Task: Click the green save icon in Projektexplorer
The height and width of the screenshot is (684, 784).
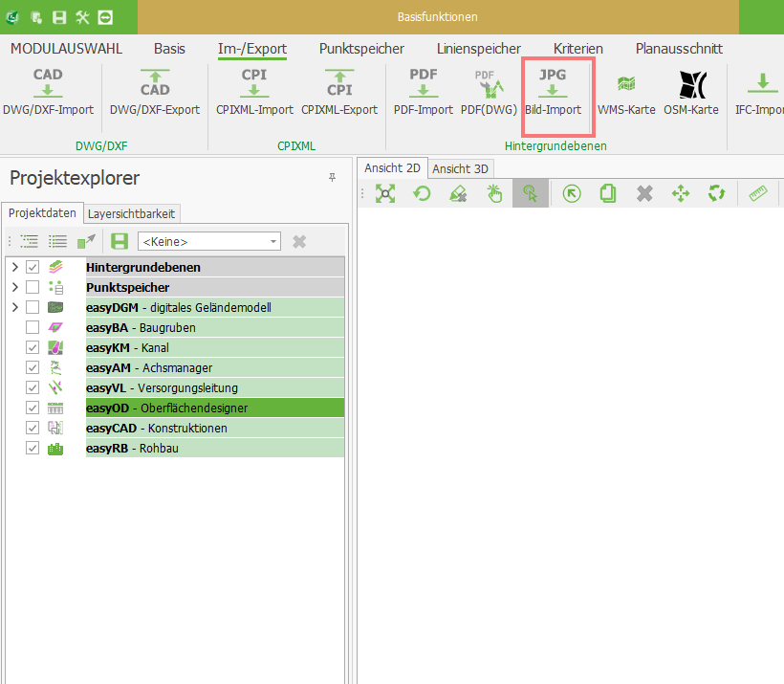Action: [x=120, y=241]
